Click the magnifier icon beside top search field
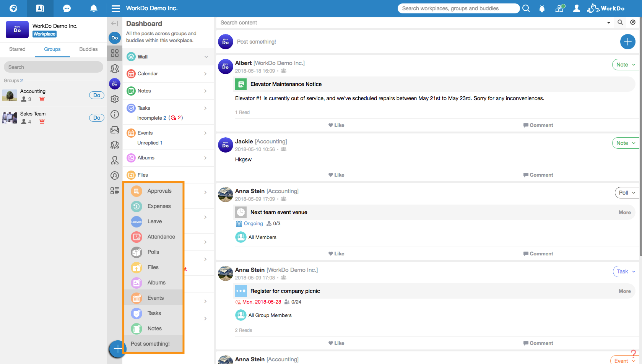Screen dimensions: 642x364 point(526,8)
